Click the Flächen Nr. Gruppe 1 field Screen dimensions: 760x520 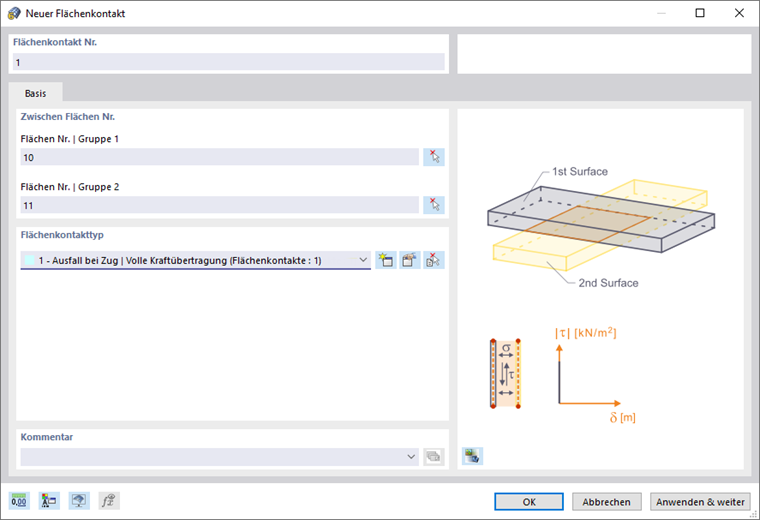coord(219,157)
